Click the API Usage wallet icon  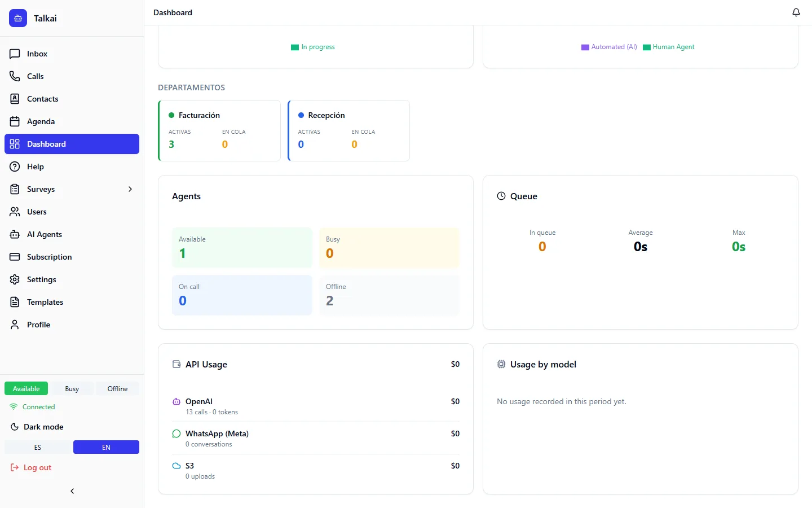pos(176,364)
